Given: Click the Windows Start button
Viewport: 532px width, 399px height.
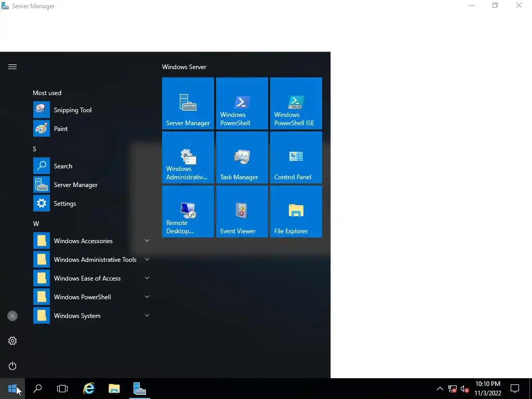Looking at the screenshot, I should click(x=12, y=389).
